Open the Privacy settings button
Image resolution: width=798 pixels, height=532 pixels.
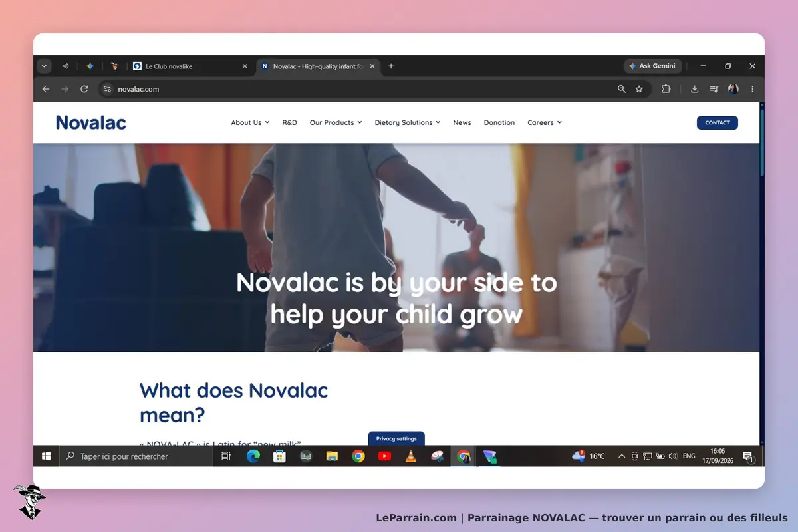396,439
